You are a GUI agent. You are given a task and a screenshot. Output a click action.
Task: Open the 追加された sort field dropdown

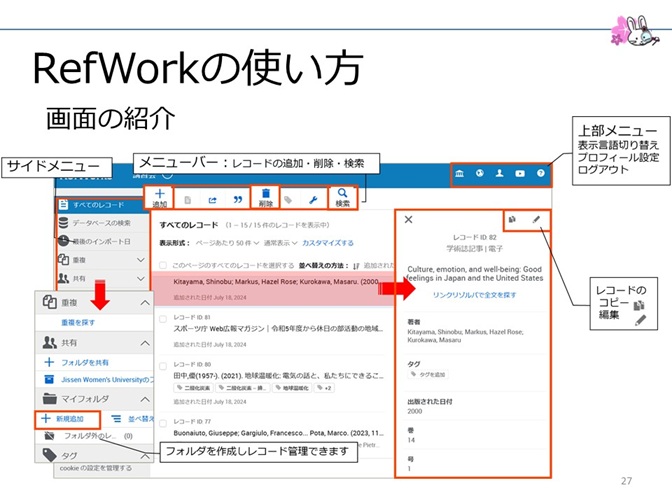tap(378, 266)
